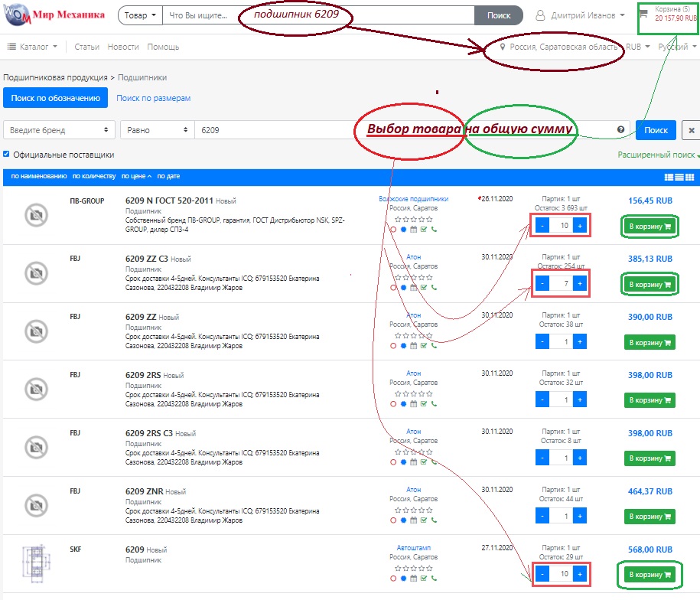This screenshot has height=600, width=700.
Task: Add 6209 ZNR bearing В корзину
Action: pos(650,517)
